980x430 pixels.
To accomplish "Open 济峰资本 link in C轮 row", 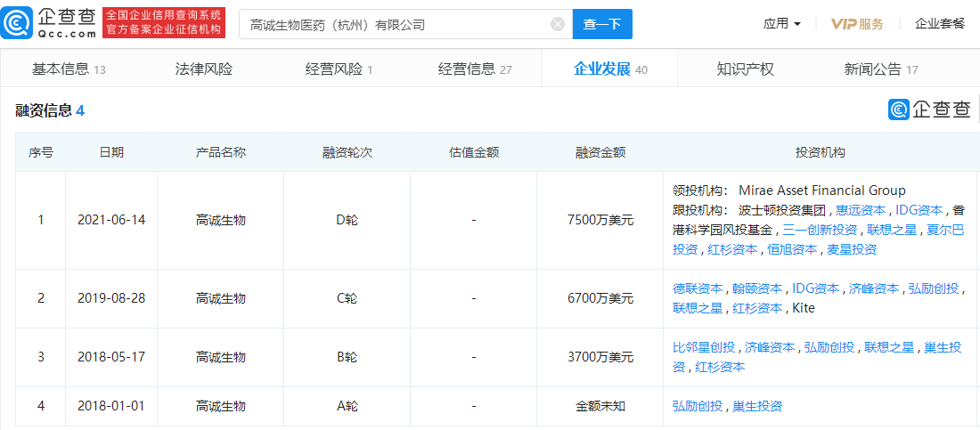I will (x=874, y=288).
